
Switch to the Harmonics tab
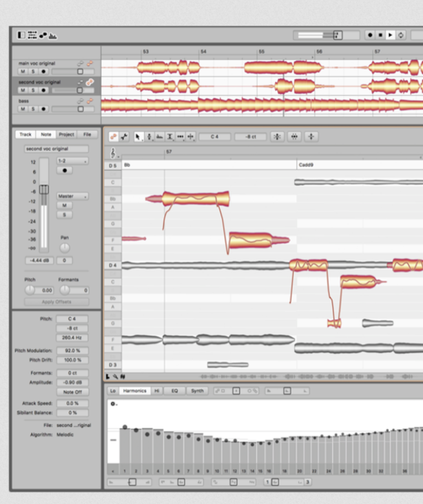click(x=135, y=391)
